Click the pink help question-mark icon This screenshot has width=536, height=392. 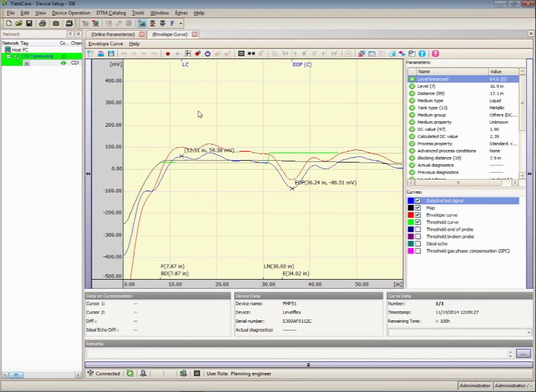[x=435, y=54]
